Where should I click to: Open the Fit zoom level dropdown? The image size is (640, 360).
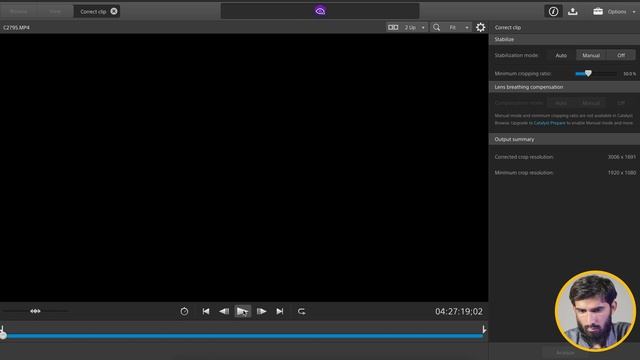459,27
